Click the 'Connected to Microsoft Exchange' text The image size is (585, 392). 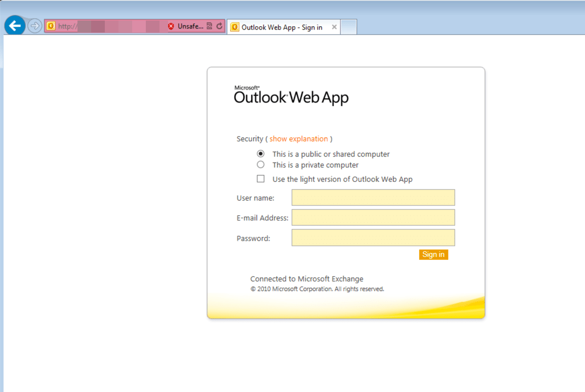[306, 279]
